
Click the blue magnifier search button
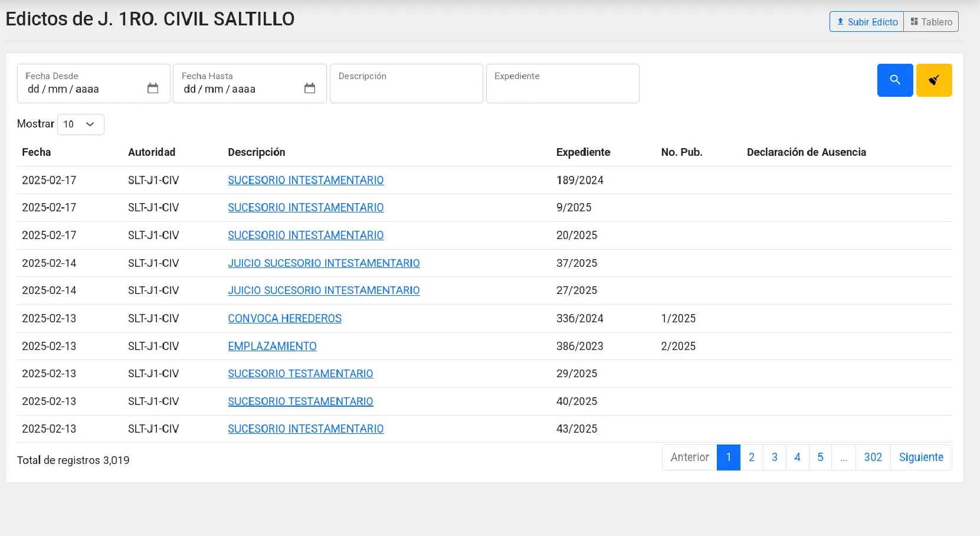tap(894, 80)
